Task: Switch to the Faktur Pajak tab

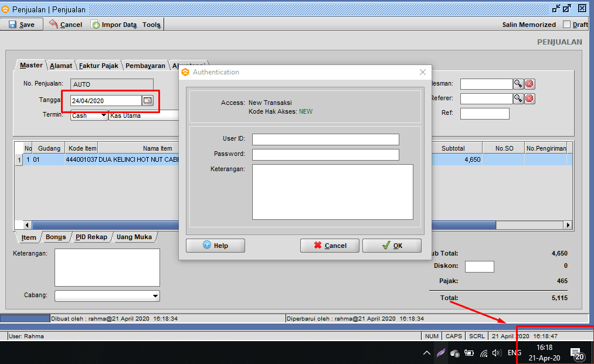Action: pyautogui.click(x=99, y=66)
